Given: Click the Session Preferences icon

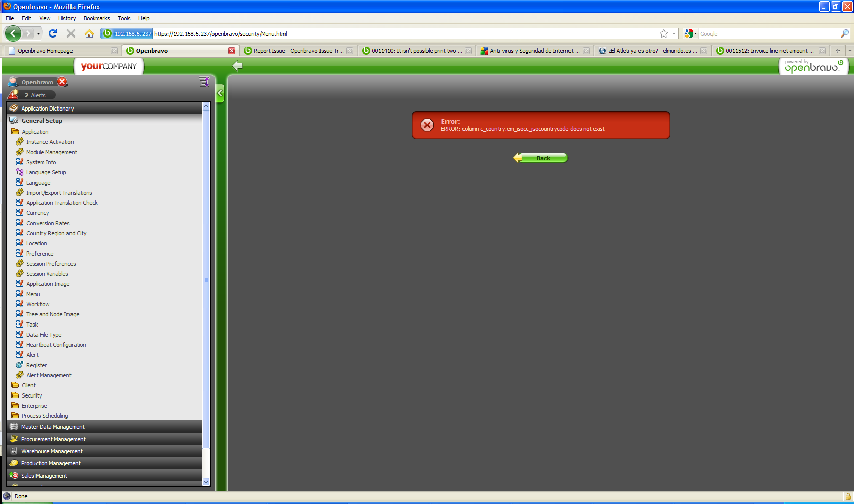Looking at the screenshot, I should (x=20, y=263).
